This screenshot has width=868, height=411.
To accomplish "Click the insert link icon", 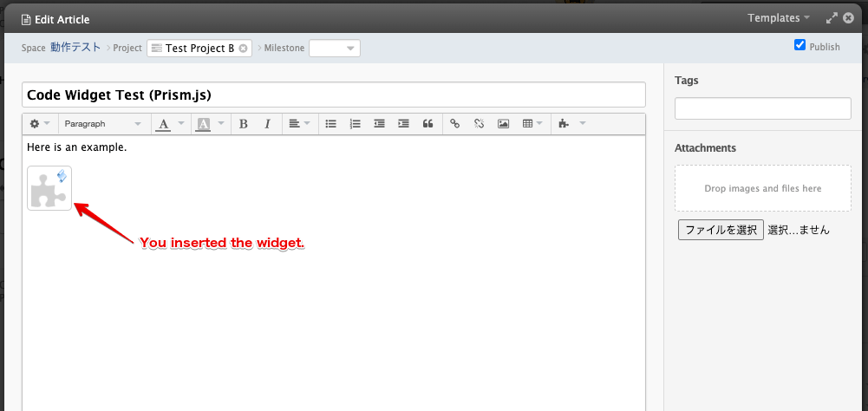I will click(x=454, y=124).
